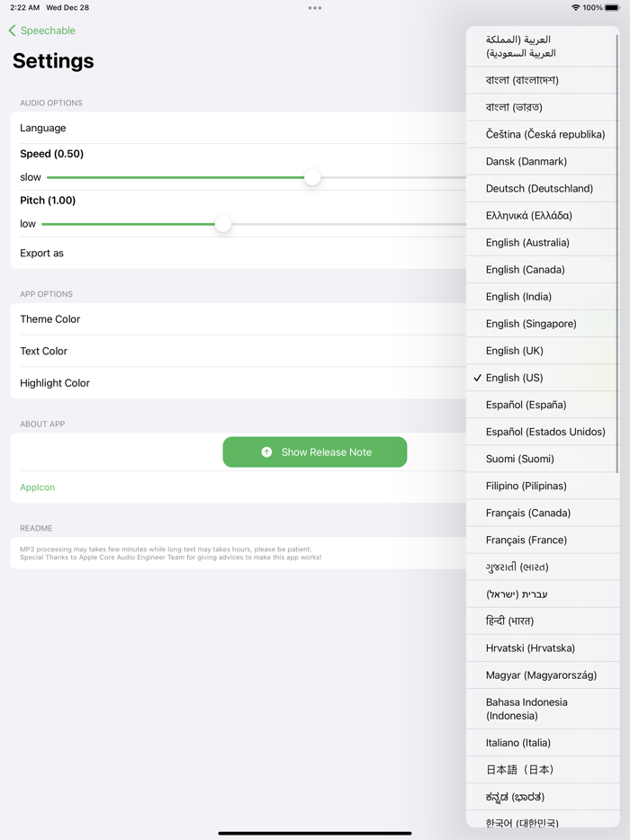Tap the back chevron to return to Speechable
630x840 pixels.
click(x=13, y=30)
